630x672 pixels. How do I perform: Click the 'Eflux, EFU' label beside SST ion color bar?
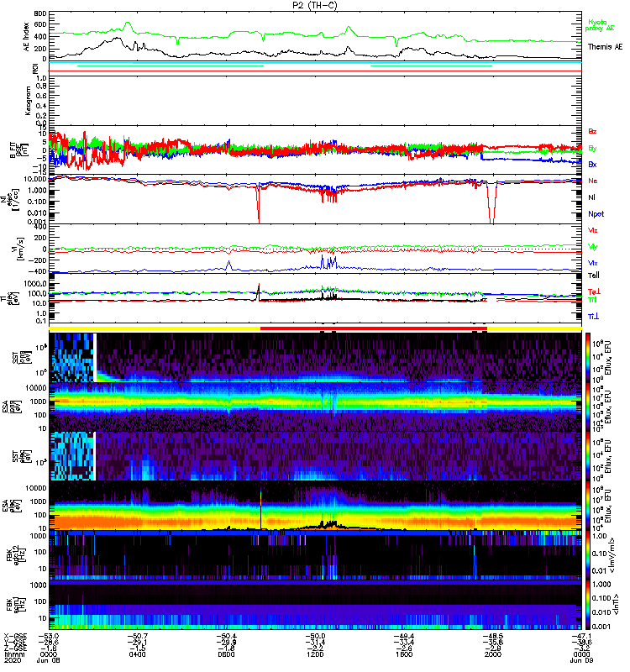(608, 358)
